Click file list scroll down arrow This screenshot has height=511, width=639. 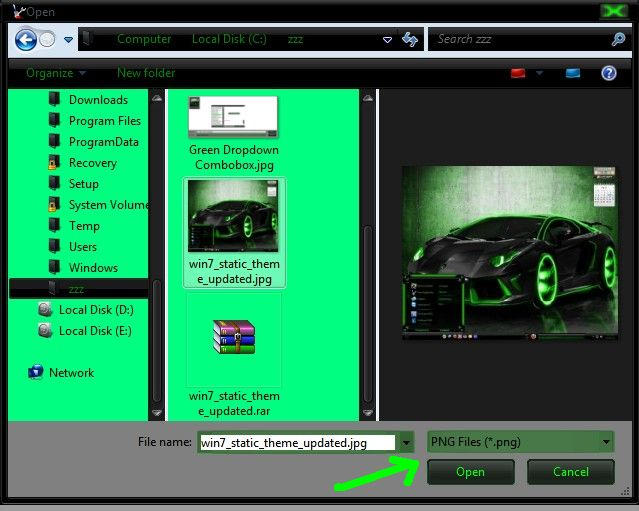(368, 413)
